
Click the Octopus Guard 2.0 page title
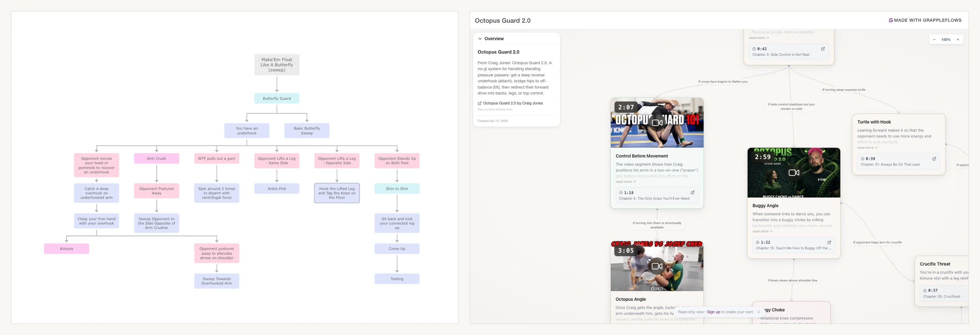pyautogui.click(x=502, y=20)
